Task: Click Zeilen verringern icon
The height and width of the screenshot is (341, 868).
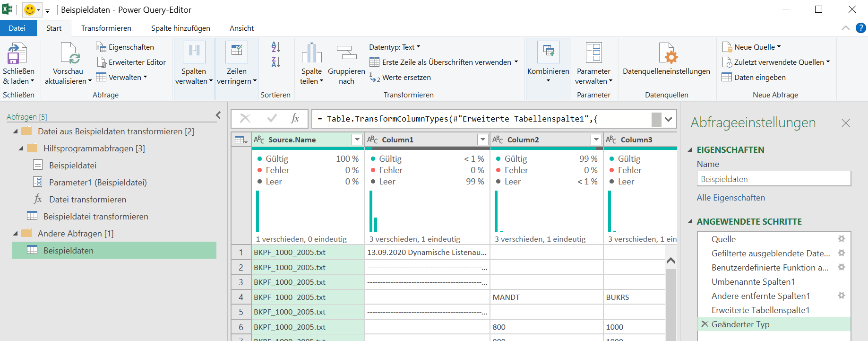Action: tap(237, 52)
